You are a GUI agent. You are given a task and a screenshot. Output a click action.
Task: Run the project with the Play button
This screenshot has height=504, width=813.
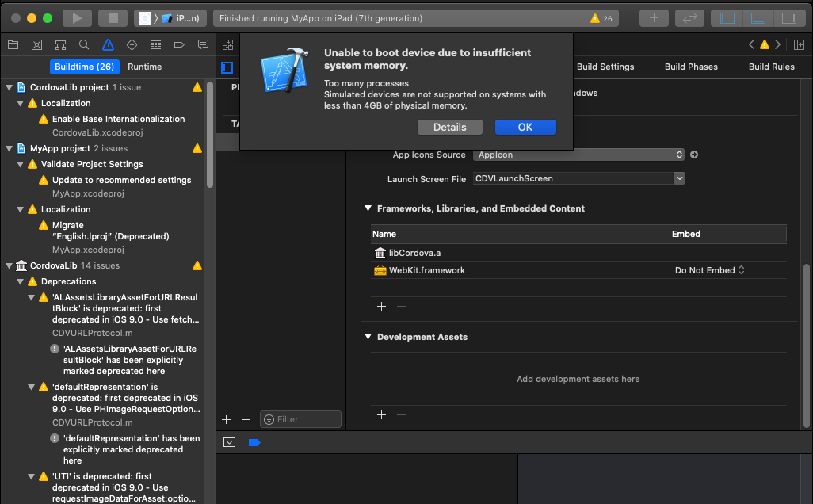coord(77,18)
